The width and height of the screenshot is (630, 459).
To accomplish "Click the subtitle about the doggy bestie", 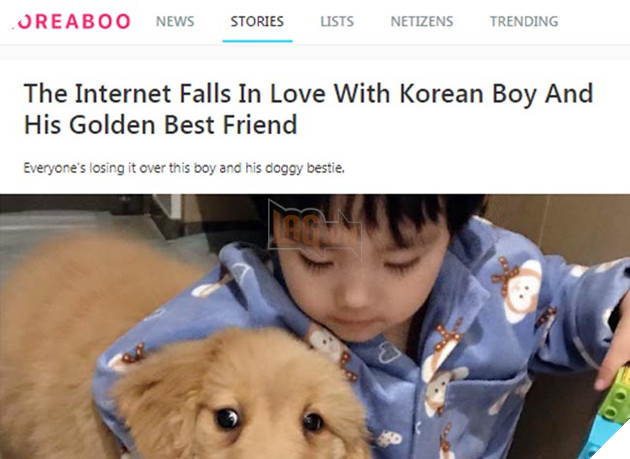I will pos(184,168).
